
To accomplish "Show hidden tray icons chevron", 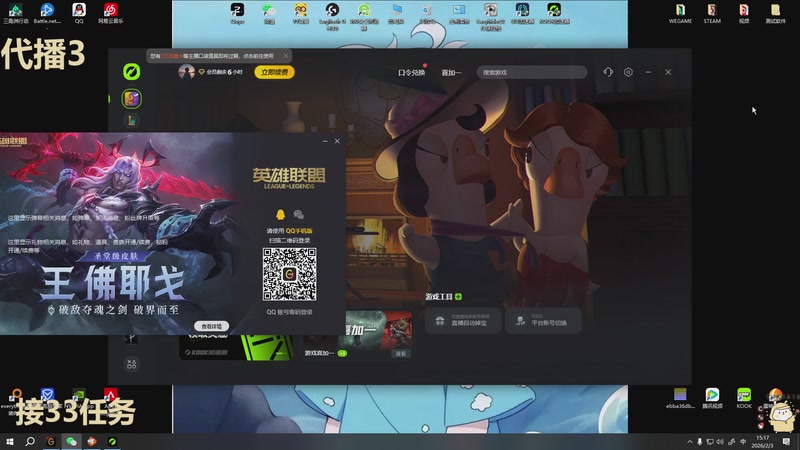I will [x=690, y=441].
